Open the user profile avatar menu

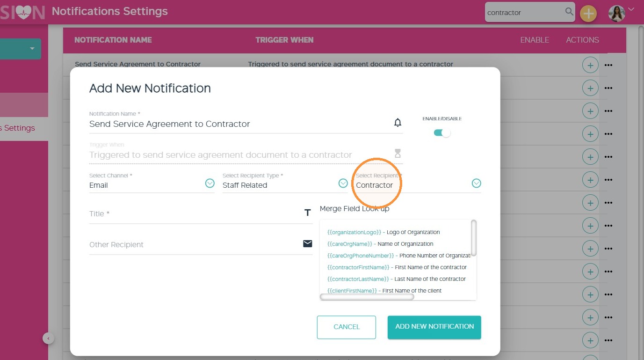click(x=617, y=13)
